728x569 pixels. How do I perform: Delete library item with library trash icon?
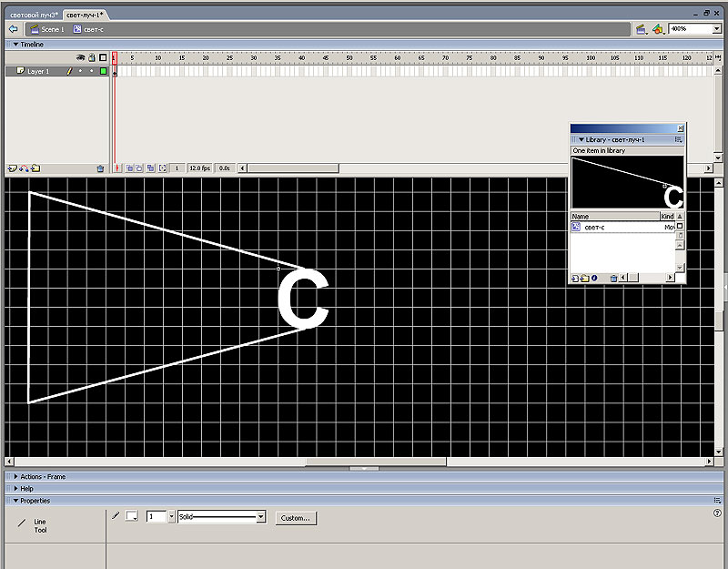click(613, 278)
